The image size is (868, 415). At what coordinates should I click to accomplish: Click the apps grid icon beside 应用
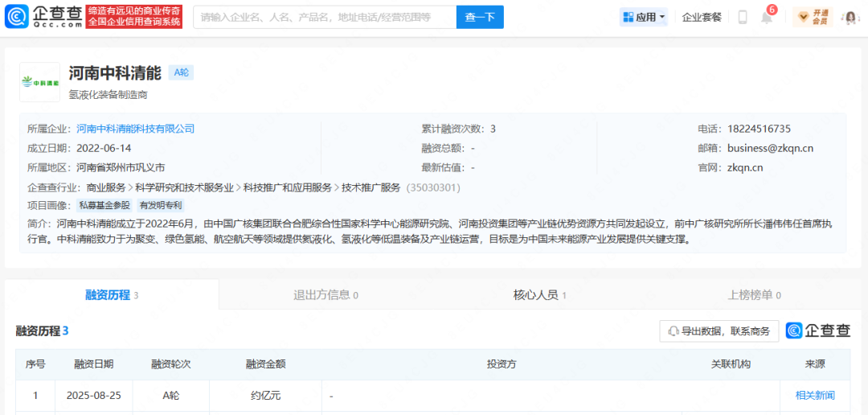628,17
